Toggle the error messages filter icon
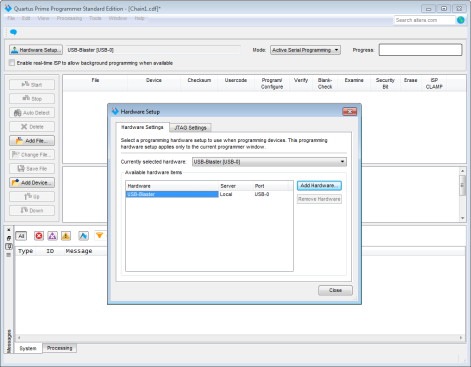Image resolution: width=471 pixels, height=367 pixels. pos(39,236)
